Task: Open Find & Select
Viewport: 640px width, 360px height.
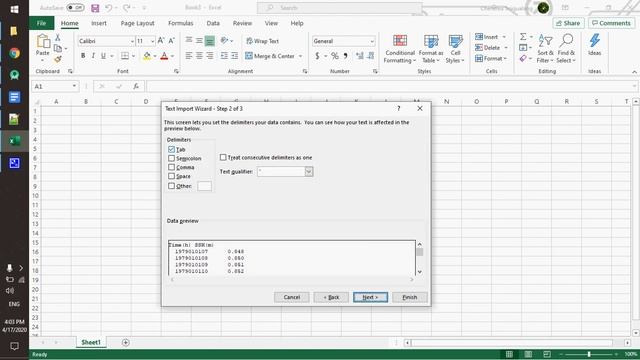Action: 566,49
